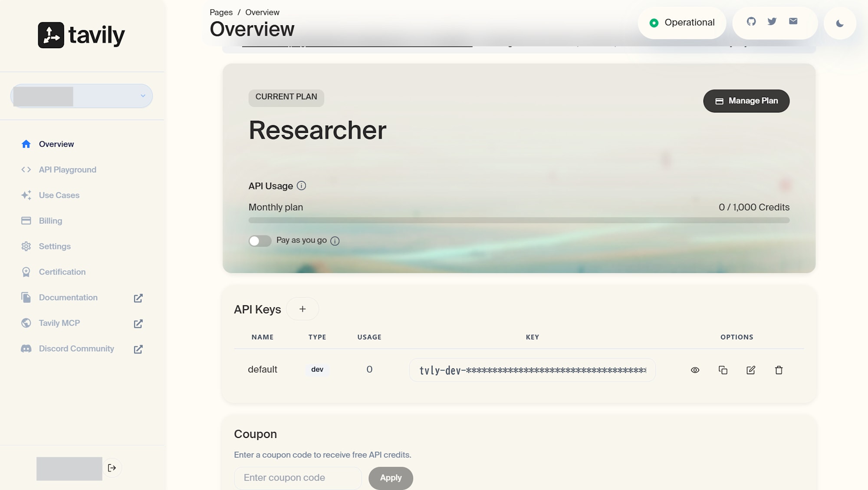Switch to dark mode with moon icon

click(840, 23)
